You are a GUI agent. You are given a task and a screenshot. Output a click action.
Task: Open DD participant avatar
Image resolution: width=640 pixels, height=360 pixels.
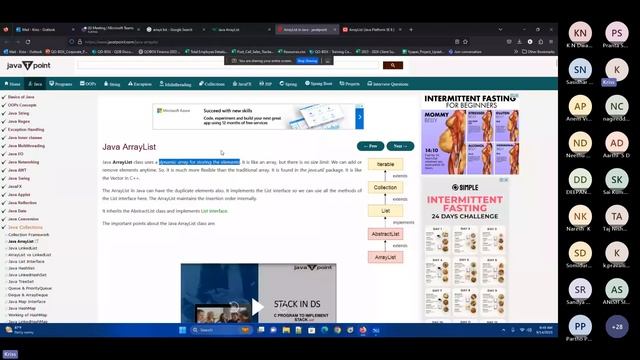(x=580, y=180)
